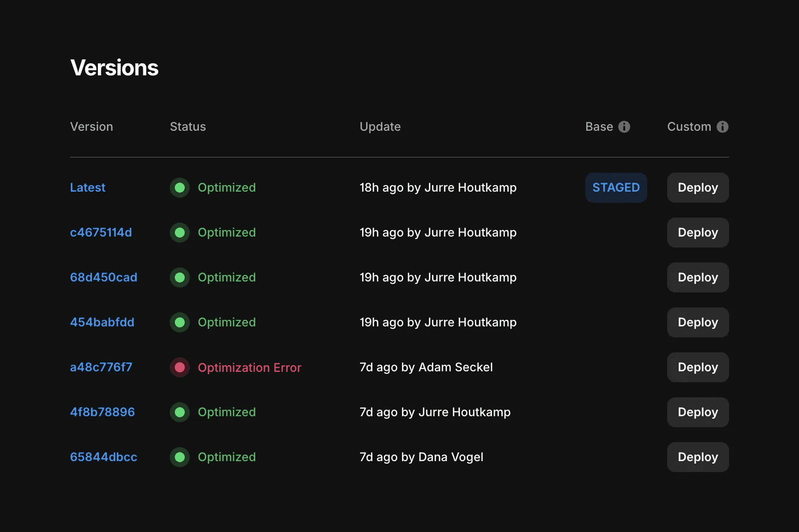Click Optimized status text for 454babfdd

coord(227,322)
